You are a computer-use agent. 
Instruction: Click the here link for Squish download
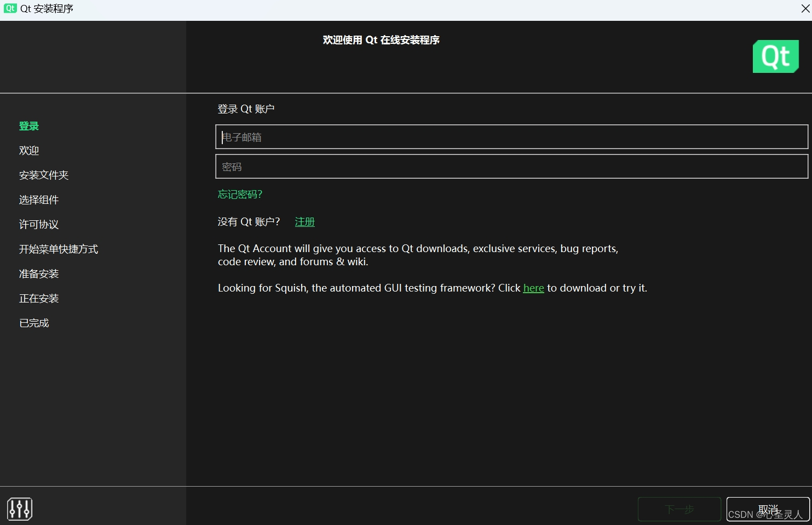[533, 288]
